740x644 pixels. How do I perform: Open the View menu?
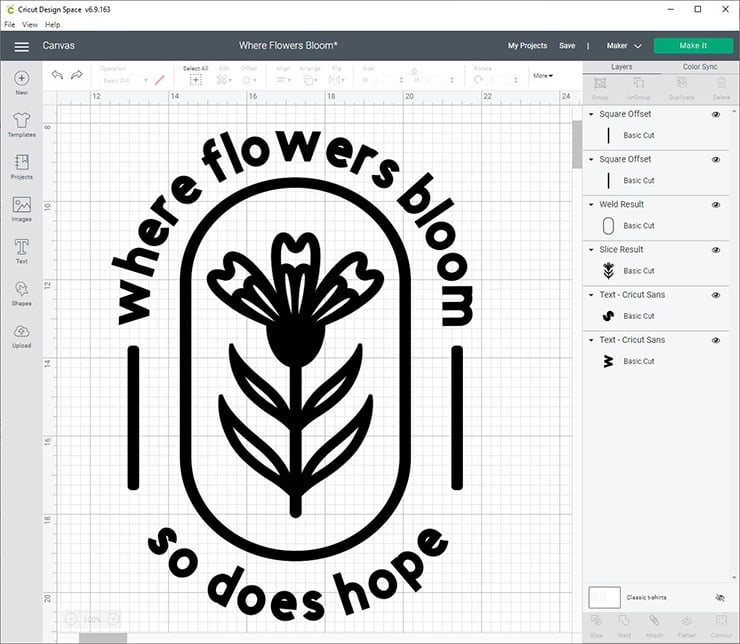click(x=30, y=25)
